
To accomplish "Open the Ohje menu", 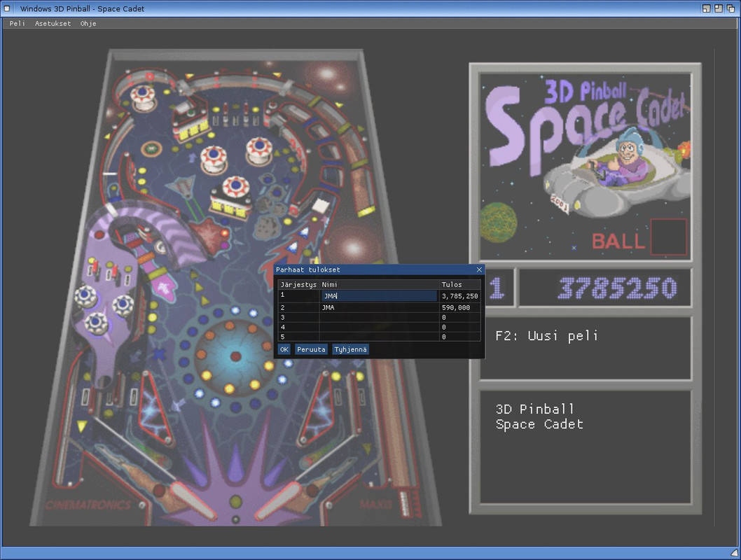I will pos(88,23).
